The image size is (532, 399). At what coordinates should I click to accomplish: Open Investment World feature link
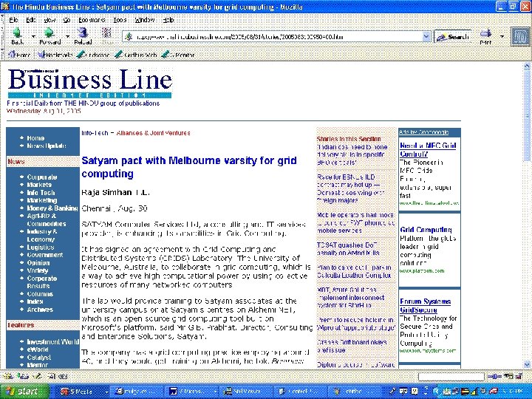pyautogui.click(x=52, y=341)
